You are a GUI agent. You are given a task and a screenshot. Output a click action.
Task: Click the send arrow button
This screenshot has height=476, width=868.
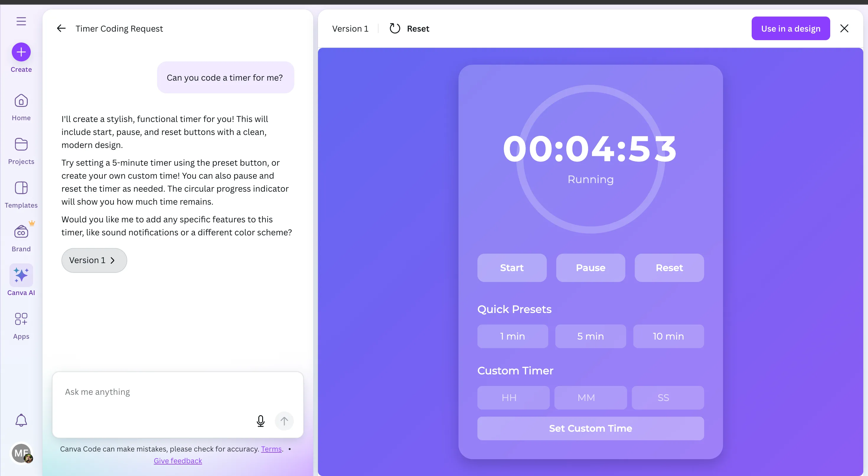tap(284, 421)
